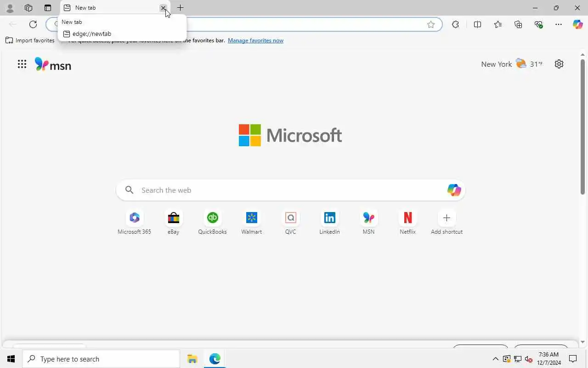Click the msn logo
Image resolution: width=588 pixels, height=368 pixels.
point(53,64)
